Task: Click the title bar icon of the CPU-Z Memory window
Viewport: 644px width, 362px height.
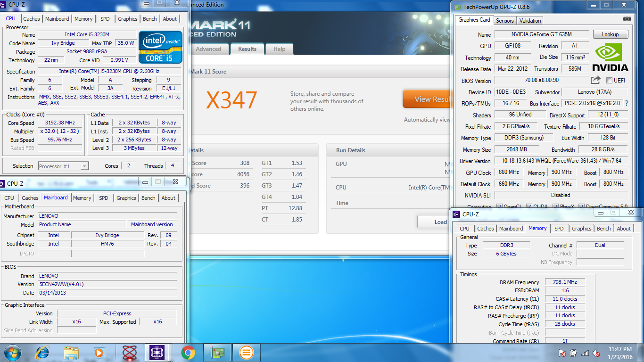Action: tap(456, 214)
